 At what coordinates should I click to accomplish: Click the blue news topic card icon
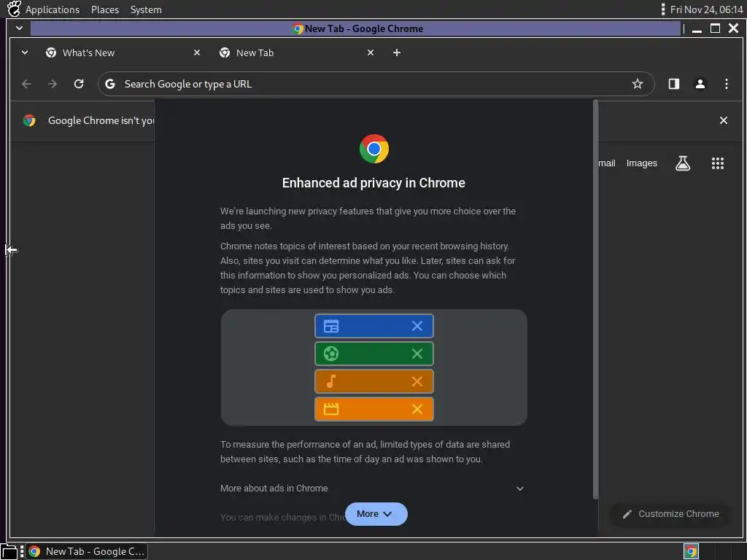[x=331, y=326]
